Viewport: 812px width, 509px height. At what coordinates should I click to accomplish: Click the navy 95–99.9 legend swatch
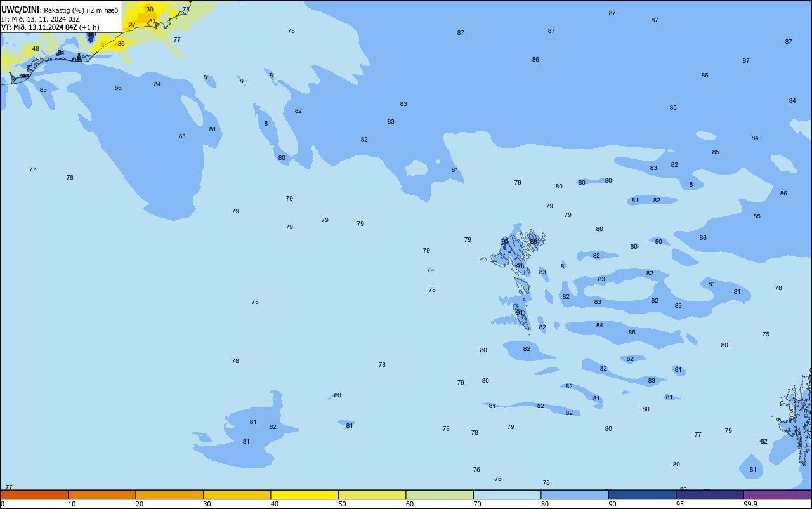point(710,494)
